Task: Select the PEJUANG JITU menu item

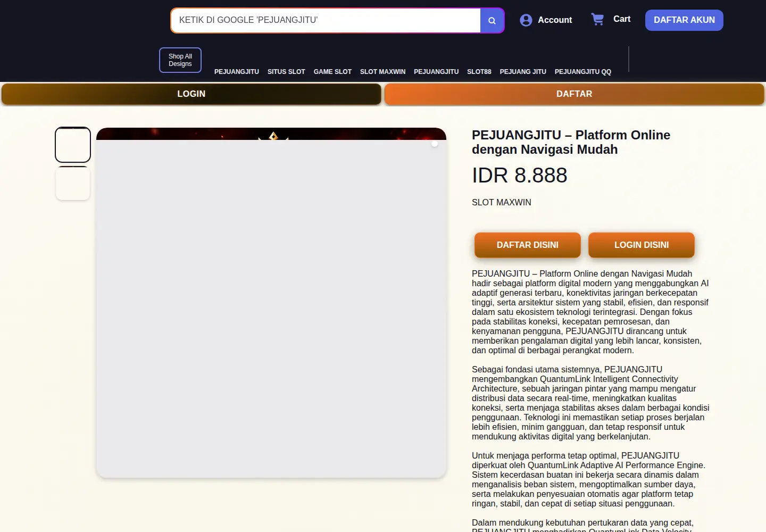Action: click(523, 72)
